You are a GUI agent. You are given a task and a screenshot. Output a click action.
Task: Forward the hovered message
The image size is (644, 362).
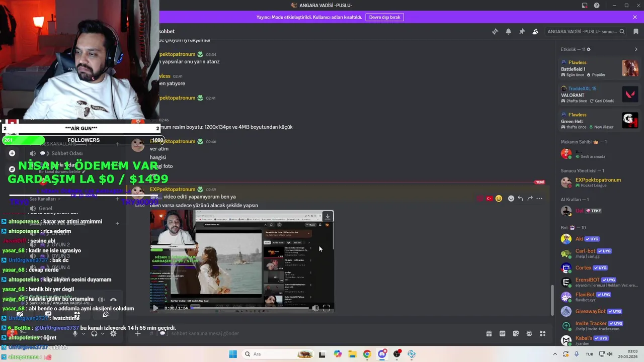coord(530,199)
